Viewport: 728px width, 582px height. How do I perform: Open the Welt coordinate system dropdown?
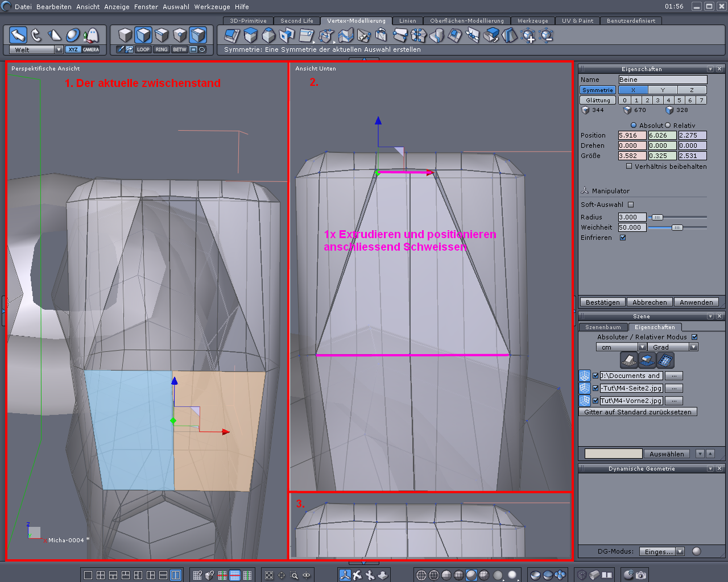59,50
